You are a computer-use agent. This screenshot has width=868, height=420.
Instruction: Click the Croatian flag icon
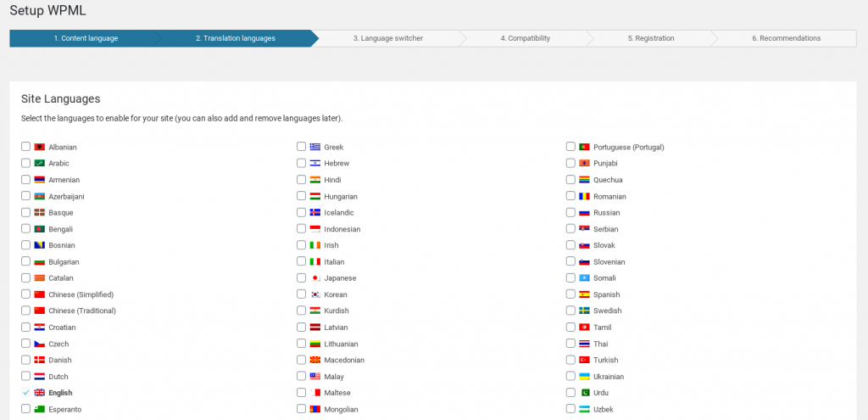click(x=39, y=328)
